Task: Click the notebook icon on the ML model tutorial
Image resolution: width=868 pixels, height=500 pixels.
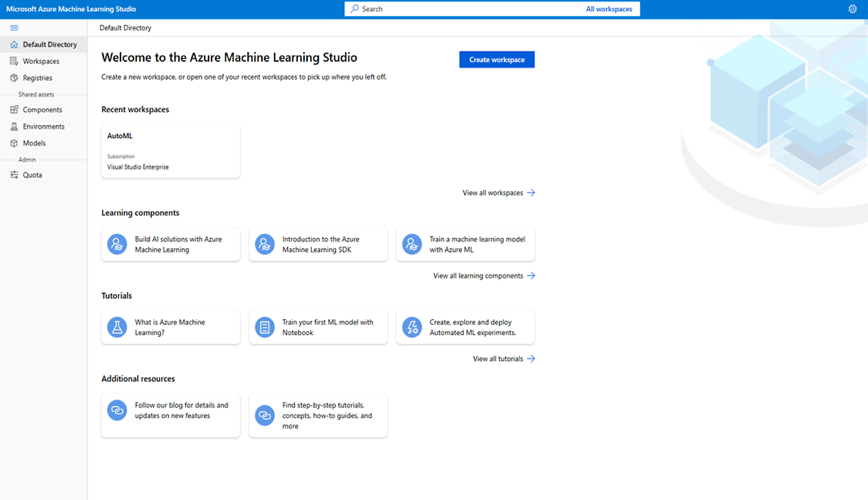Action: 264,327
